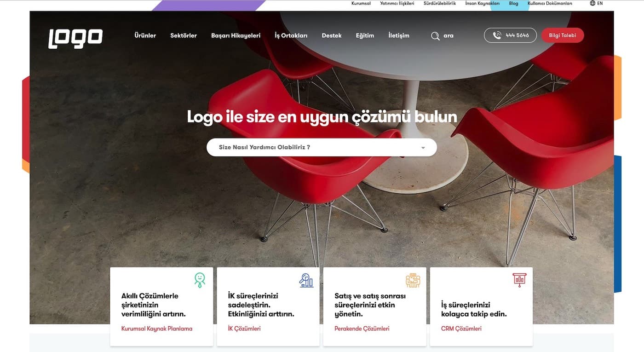The width and height of the screenshot is (644, 352).
Task: Click the dropdown caret arrow
Action: [x=423, y=148]
